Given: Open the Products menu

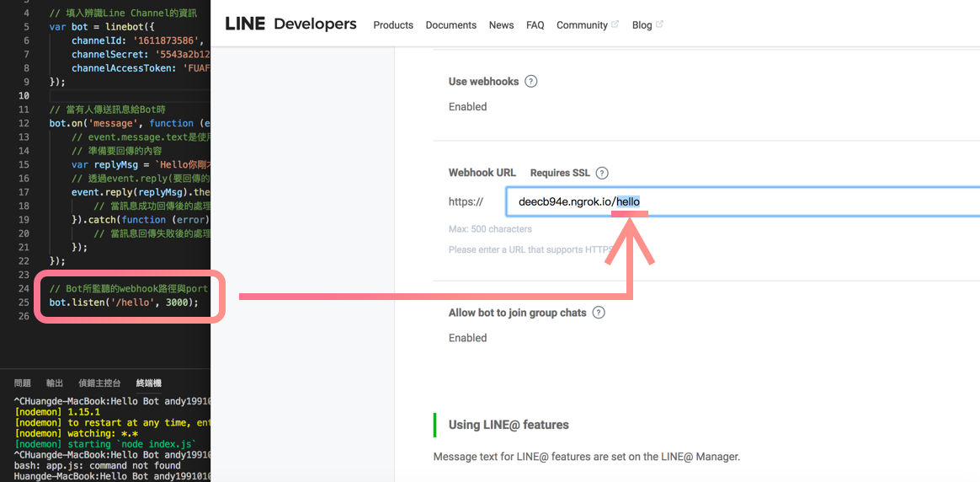Looking at the screenshot, I should pyautogui.click(x=393, y=25).
